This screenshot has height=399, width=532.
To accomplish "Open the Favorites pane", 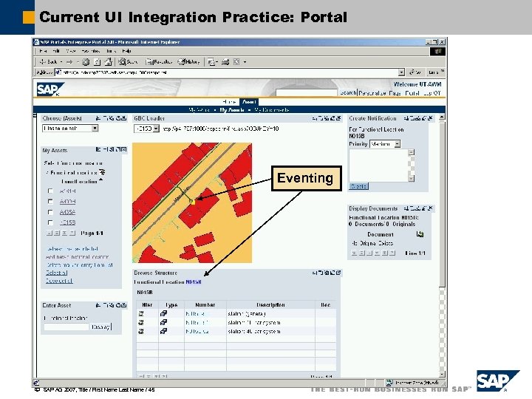I will (x=159, y=62).
